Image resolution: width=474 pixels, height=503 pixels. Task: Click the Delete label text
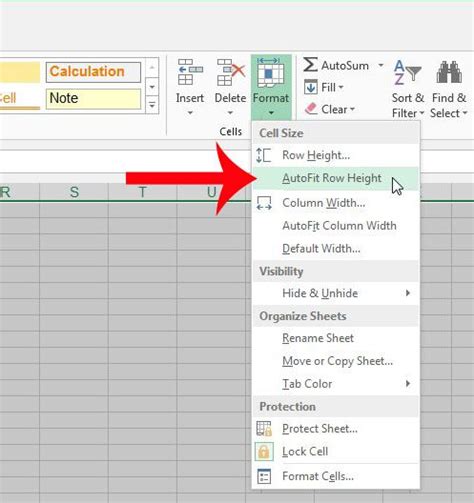[230, 98]
